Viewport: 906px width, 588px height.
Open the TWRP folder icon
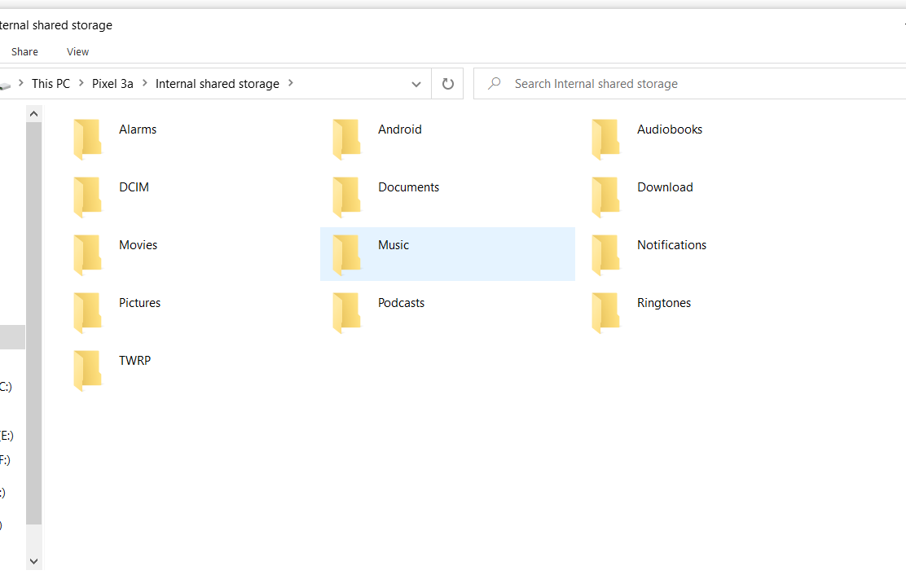[x=87, y=370]
